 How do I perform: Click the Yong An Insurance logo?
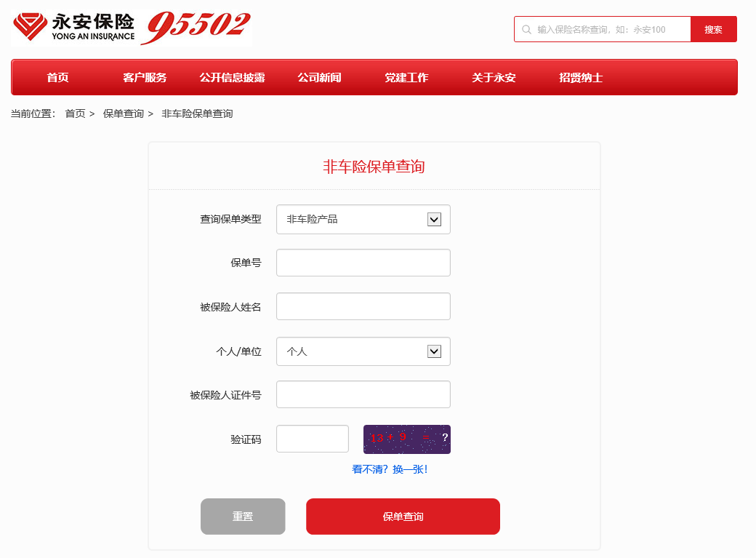(x=73, y=28)
